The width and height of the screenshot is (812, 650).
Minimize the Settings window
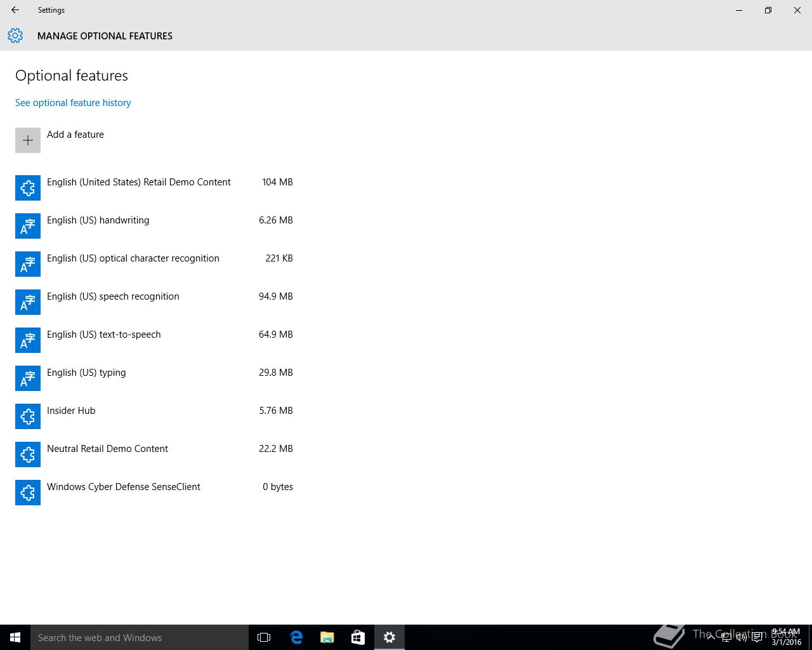(739, 10)
